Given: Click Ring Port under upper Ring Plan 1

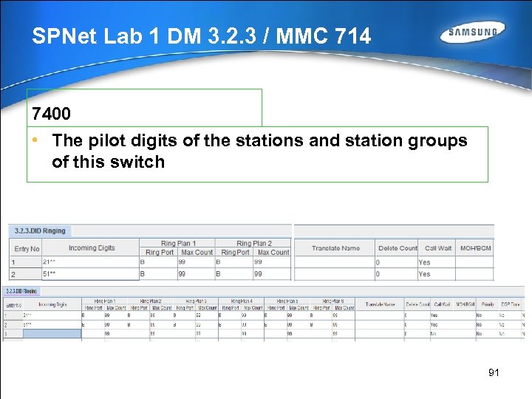Looking at the screenshot, I should 159,252.
